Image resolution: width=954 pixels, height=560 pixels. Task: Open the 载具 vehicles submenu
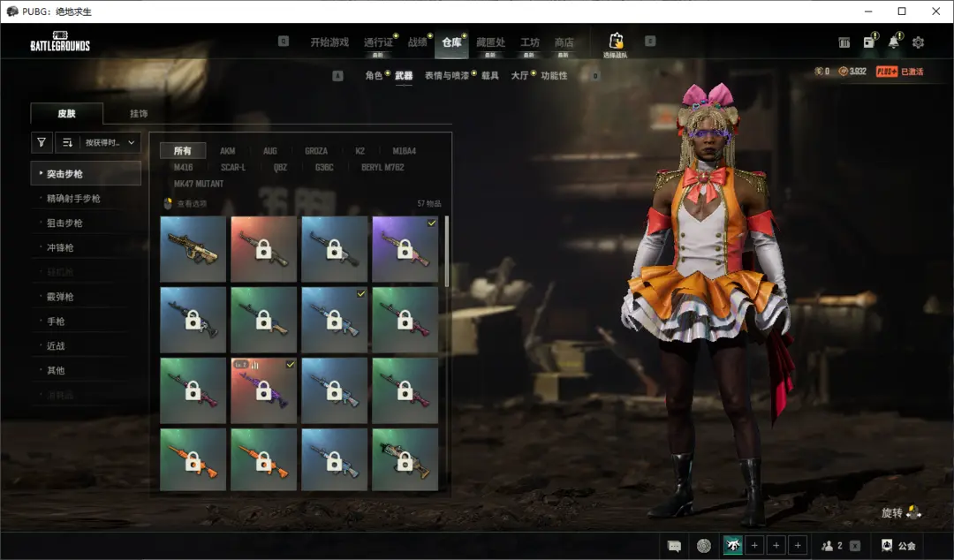(x=489, y=75)
